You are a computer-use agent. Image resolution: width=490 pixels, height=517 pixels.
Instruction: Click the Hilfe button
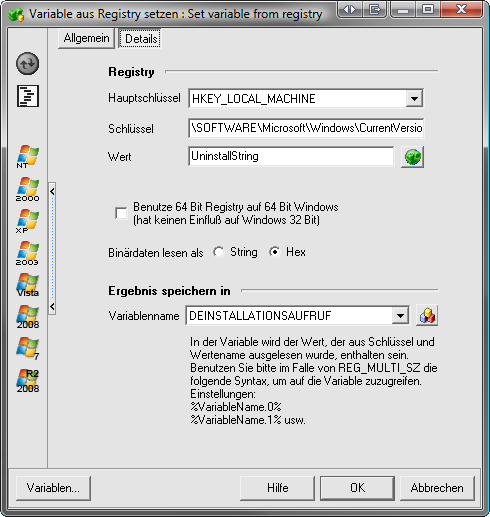277,488
